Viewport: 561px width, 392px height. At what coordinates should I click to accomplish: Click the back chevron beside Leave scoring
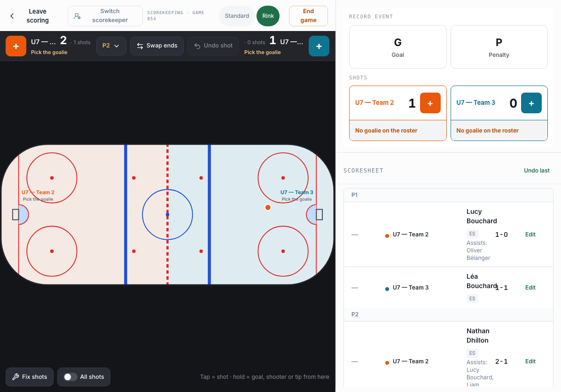point(12,16)
